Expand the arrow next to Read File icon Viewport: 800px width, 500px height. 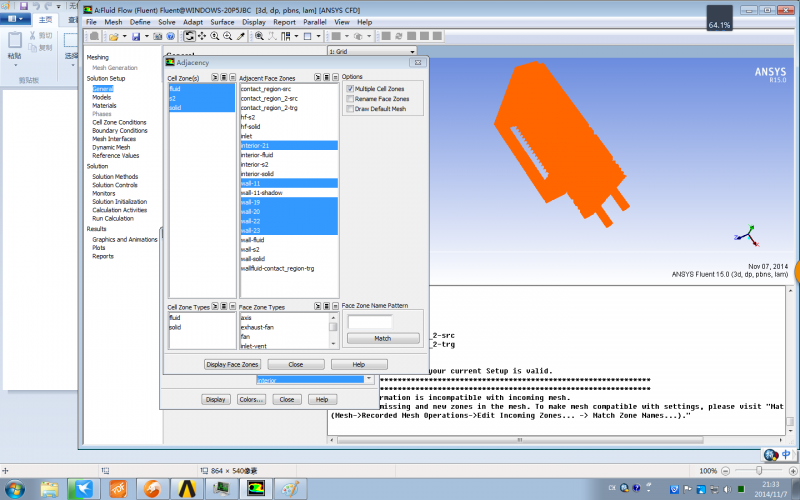pyautogui.click(x=124, y=36)
